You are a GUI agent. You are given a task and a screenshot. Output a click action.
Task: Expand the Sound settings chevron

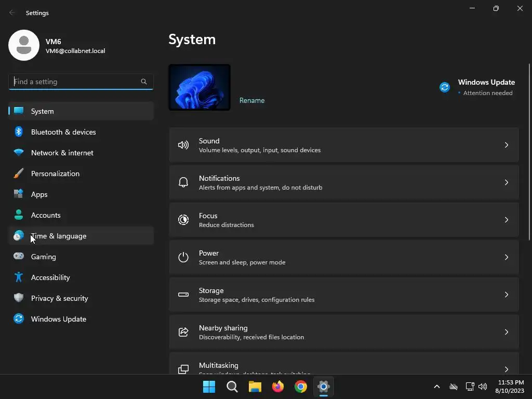click(x=506, y=145)
